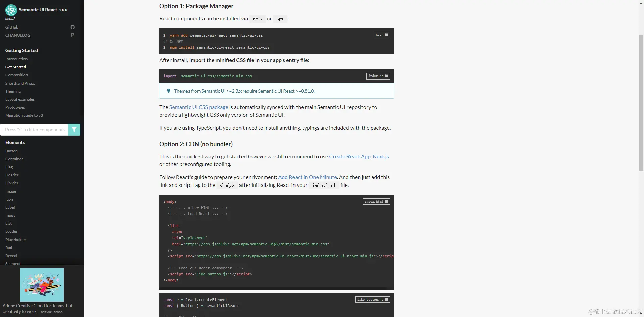644x317 pixels.
Task: Open the Input component page
Action: click(10, 215)
